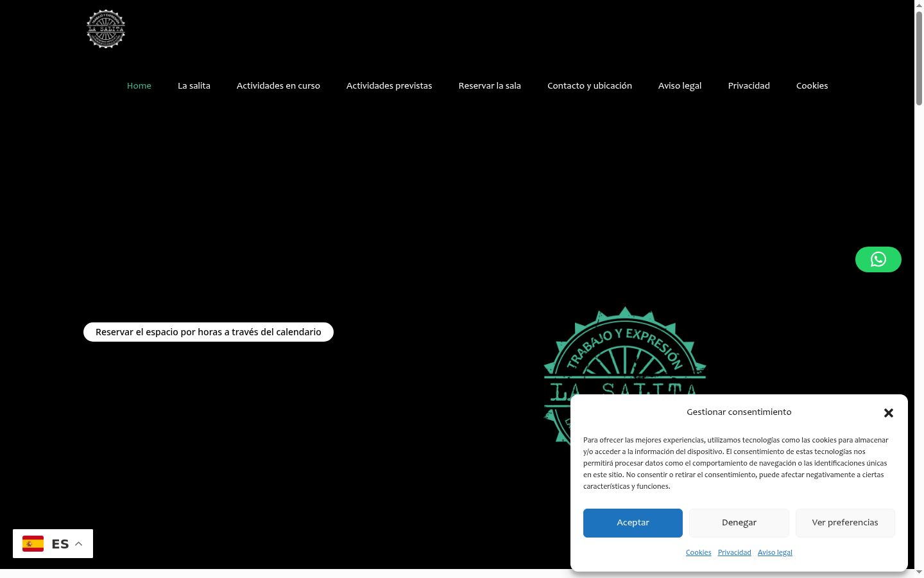Expand the ES language selector arrow
Screen dimensions: 924x578
[x=79, y=544]
